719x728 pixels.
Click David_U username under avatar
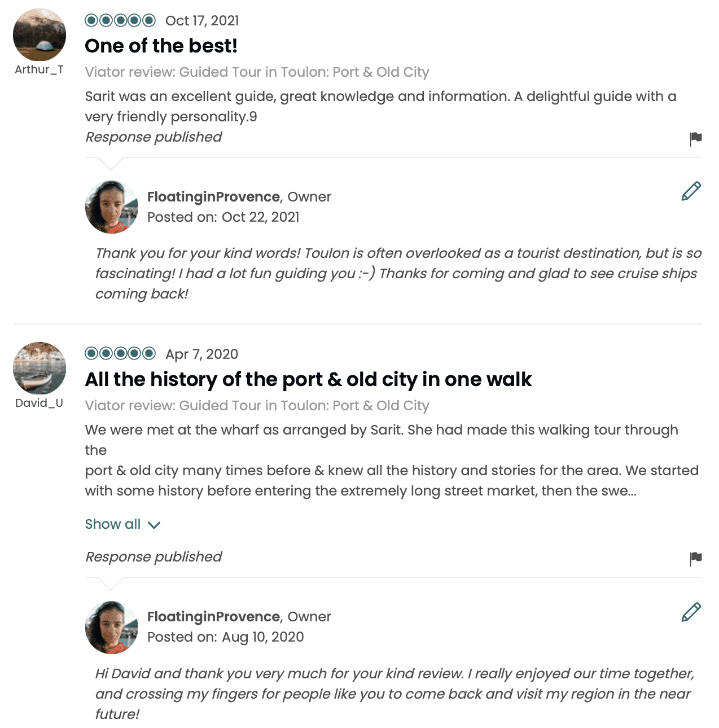point(39,403)
